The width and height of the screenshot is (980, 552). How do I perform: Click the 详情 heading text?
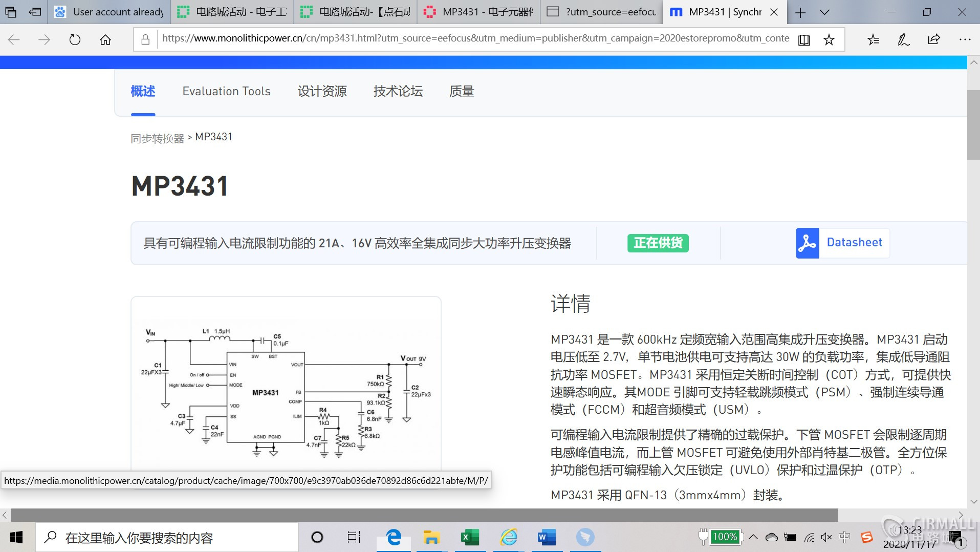570,304
